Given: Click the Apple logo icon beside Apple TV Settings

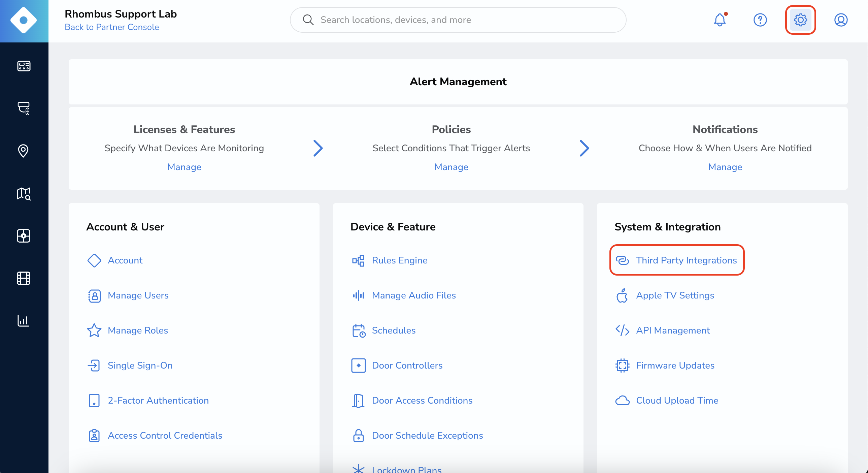Looking at the screenshot, I should coord(622,296).
